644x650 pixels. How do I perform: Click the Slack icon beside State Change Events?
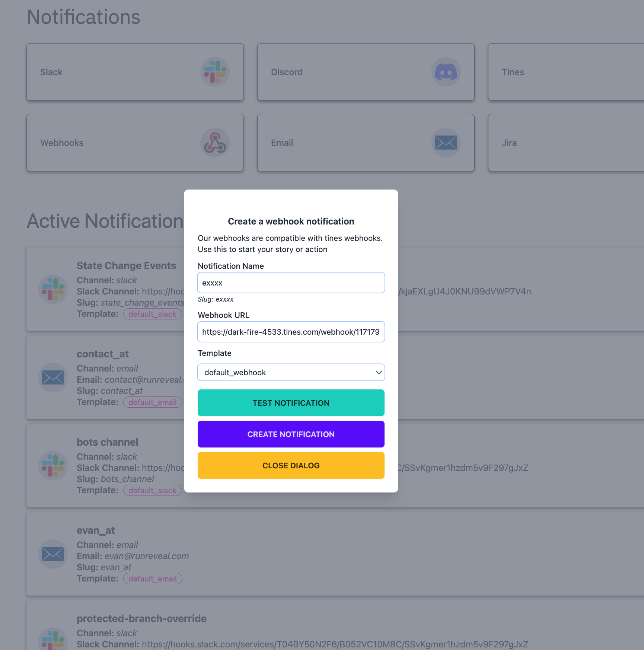tap(53, 289)
